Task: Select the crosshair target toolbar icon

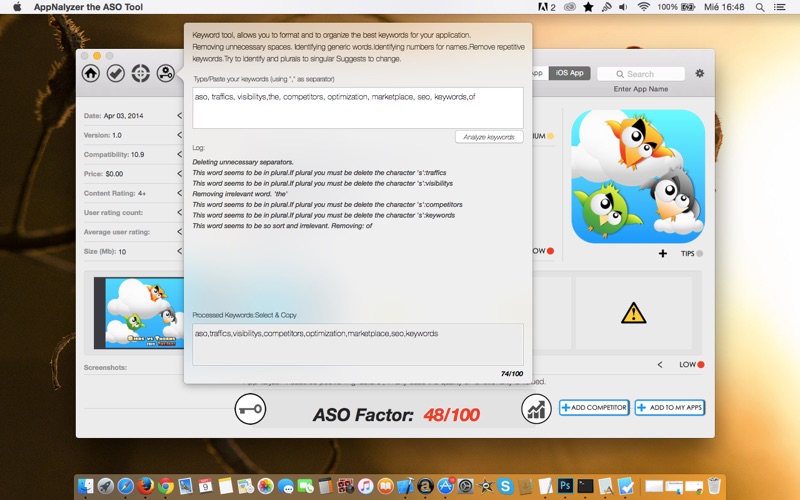Action: [x=141, y=73]
